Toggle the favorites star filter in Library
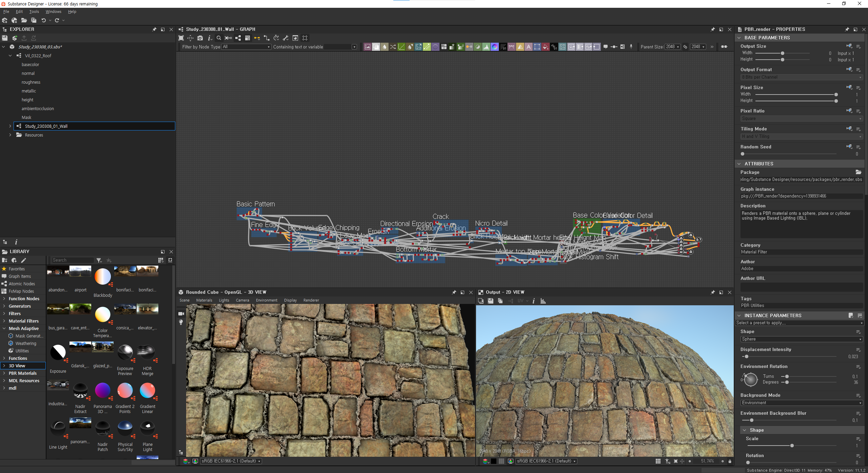 [109, 260]
